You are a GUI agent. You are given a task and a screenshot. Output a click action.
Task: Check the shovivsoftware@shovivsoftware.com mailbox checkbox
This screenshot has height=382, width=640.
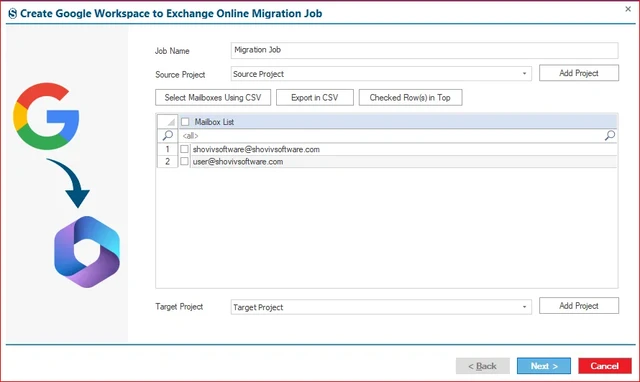click(x=184, y=149)
